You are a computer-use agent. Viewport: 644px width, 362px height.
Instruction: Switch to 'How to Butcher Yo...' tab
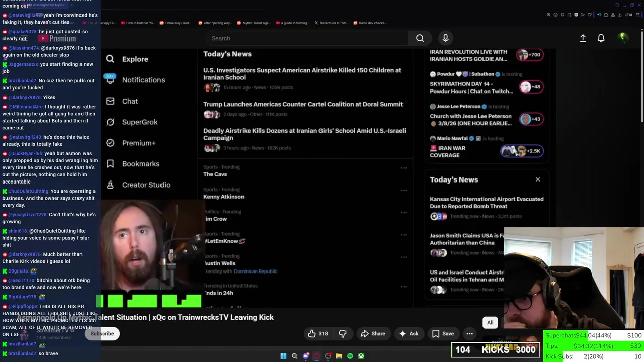137,23
